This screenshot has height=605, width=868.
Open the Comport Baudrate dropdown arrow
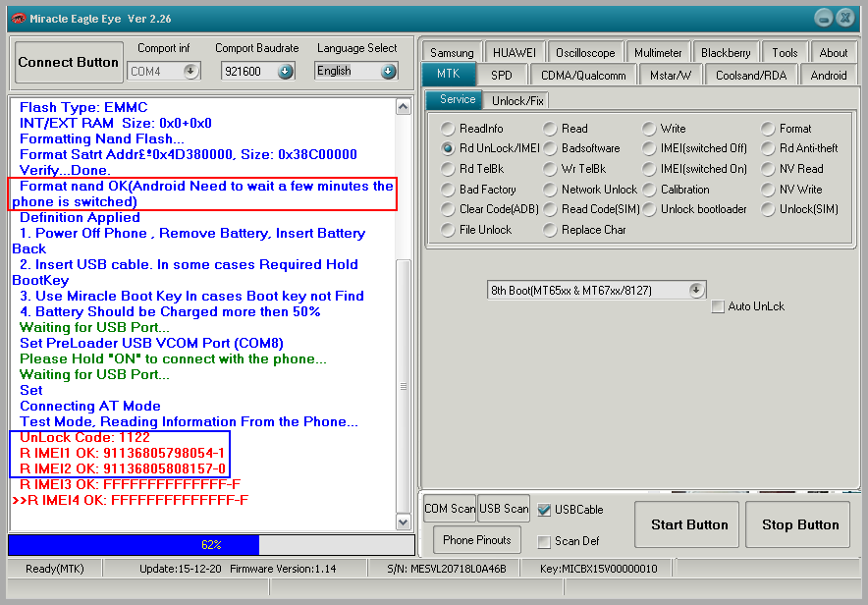coord(285,72)
